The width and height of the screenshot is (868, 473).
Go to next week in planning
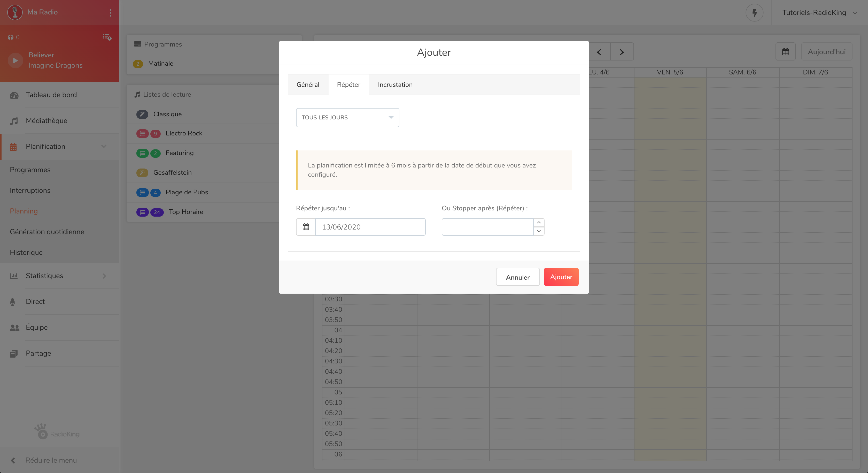click(x=622, y=52)
